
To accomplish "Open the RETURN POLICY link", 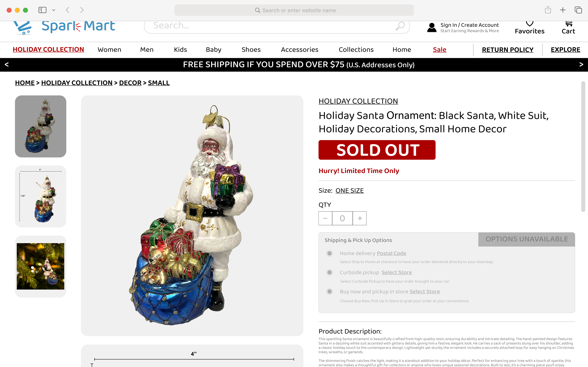I will point(508,50).
